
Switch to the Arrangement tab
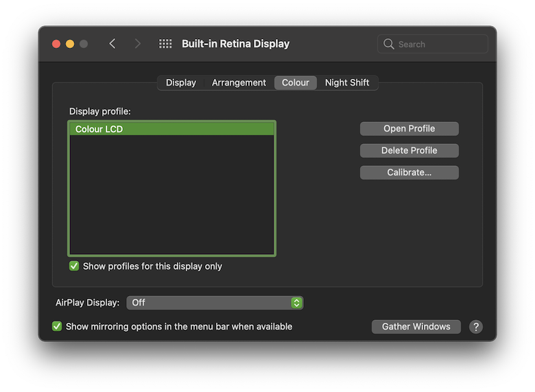(239, 82)
